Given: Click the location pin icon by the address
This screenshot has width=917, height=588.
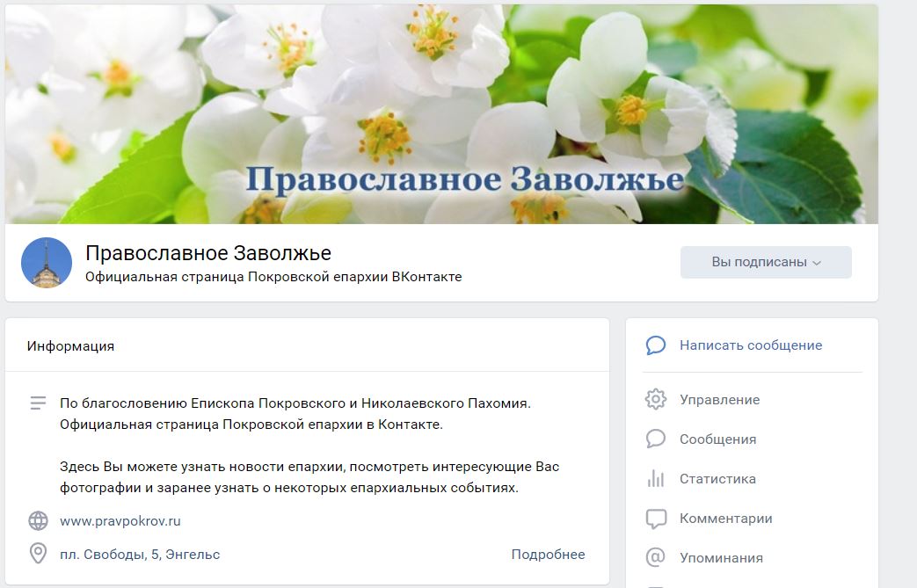Looking at the screenshot, I should click(x=38, y=554).
